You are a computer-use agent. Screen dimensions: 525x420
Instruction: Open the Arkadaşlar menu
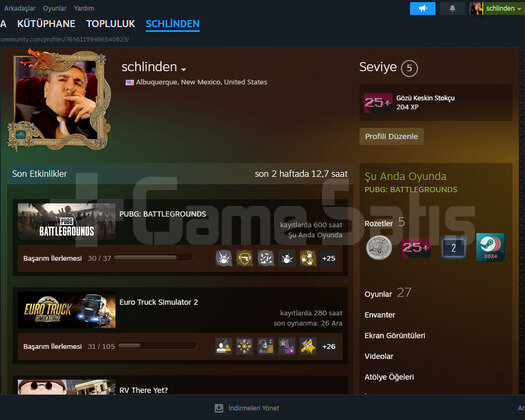pyautogui.click(x=20, y=8)
